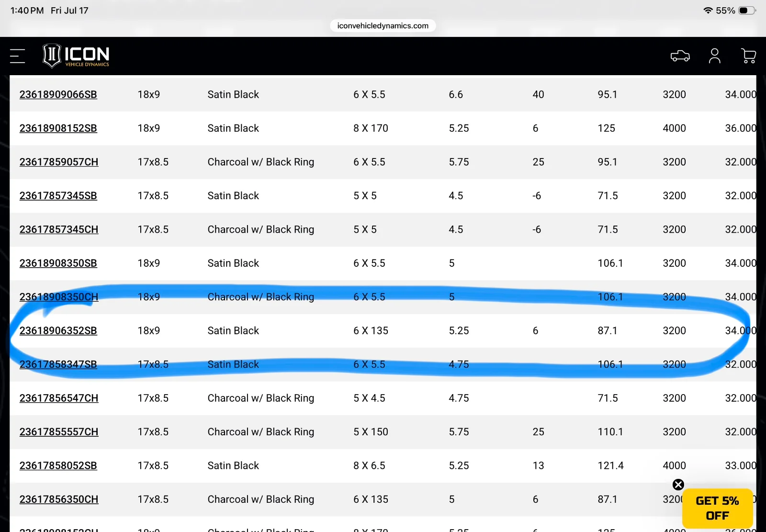This screenshot has width=766, height=532.
Task: Click the ICON Vehicle Dynamics logo
Action: 76,56
